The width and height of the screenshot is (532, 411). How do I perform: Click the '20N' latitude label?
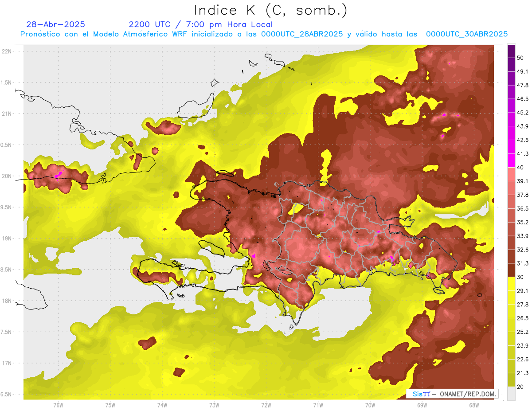8,176
